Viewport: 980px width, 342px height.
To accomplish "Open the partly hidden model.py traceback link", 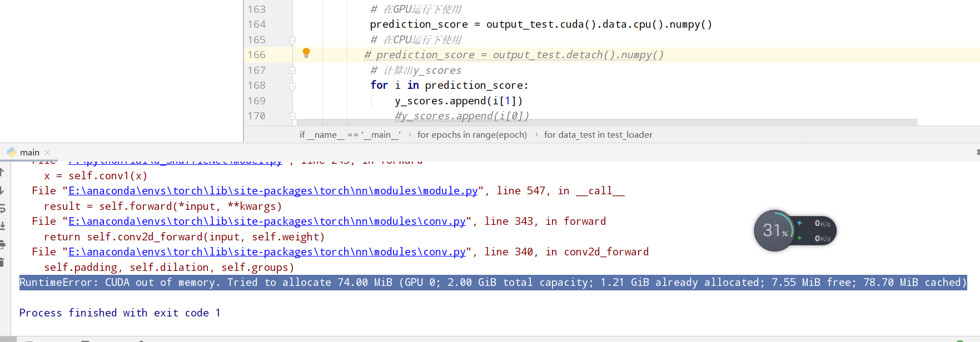I will 175,163.
